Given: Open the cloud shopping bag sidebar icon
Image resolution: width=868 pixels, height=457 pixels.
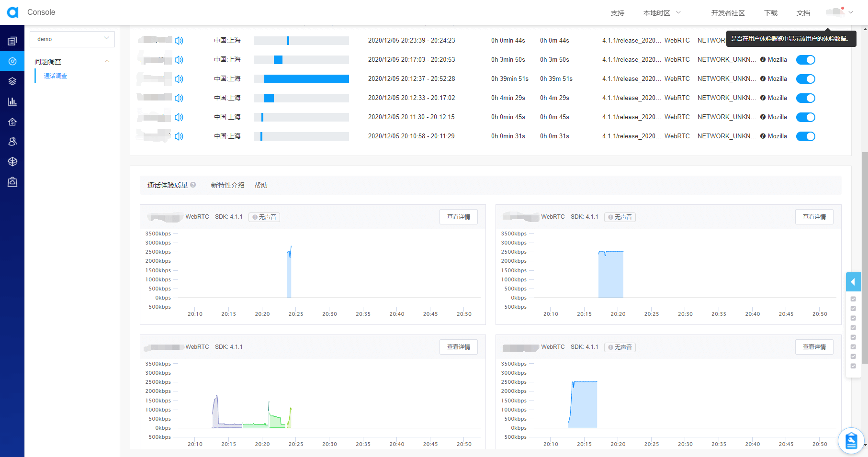Looking at the screenshot, I should 12,182.
